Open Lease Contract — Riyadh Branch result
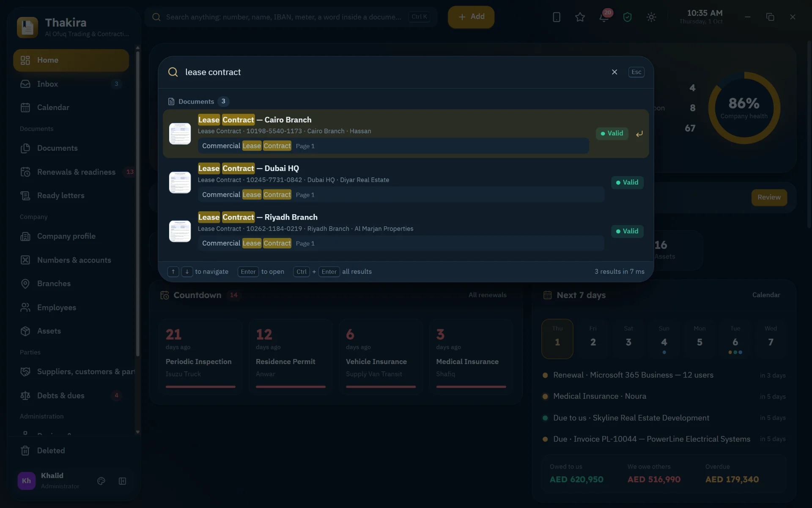The width and height of the screenshot is (812, 508). (406, 231)
